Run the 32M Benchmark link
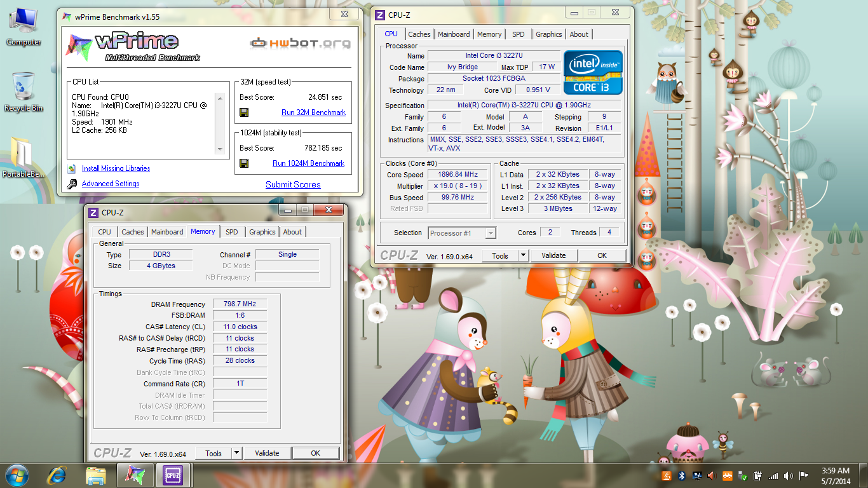Viewport: 868px width, 488px height. click(x=314, y=112)
